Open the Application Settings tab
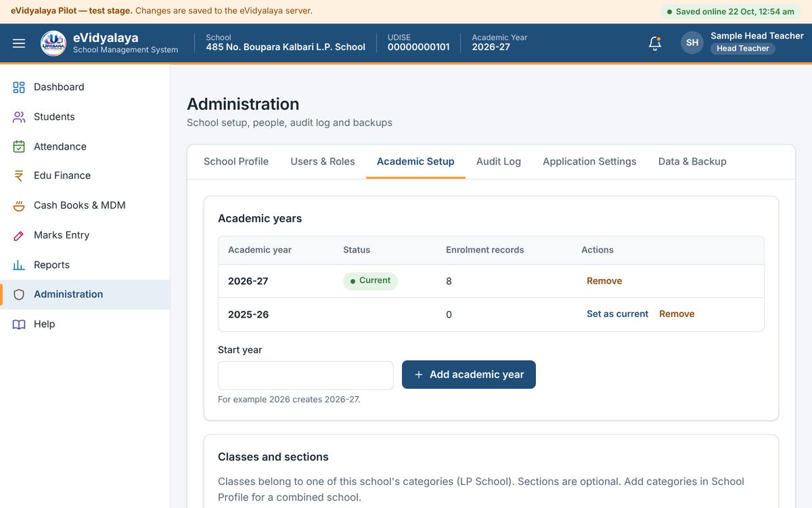812x508 pixels. click(x=589, y=162)
